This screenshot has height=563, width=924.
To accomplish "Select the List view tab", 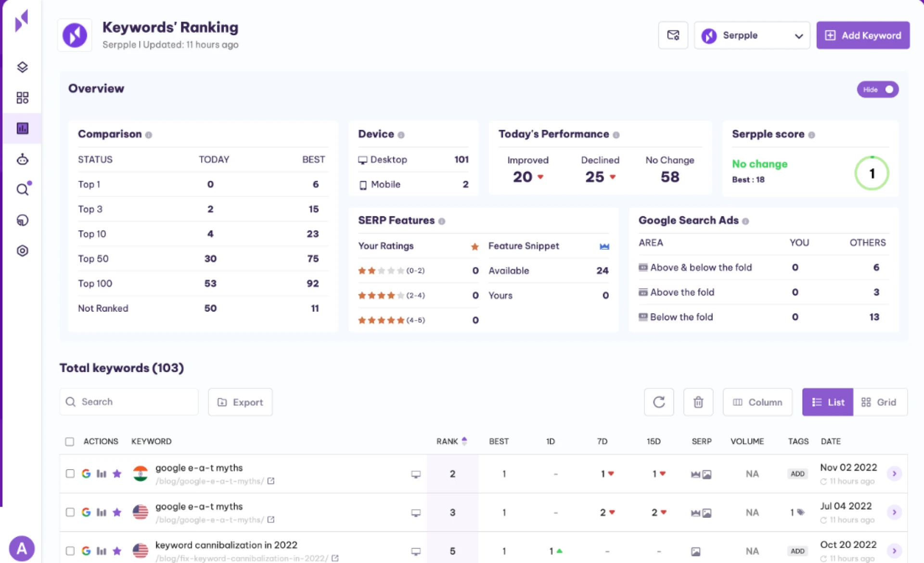I will 827,402.
